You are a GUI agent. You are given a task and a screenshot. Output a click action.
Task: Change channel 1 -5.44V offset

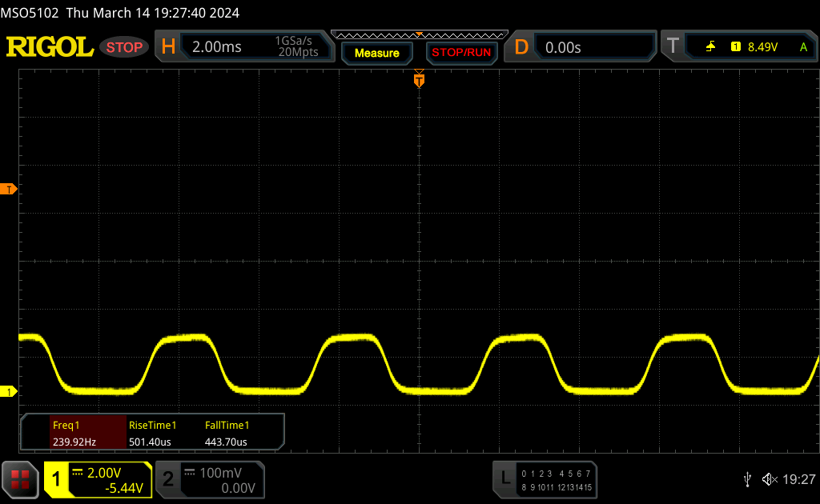(x=124, y=488)
